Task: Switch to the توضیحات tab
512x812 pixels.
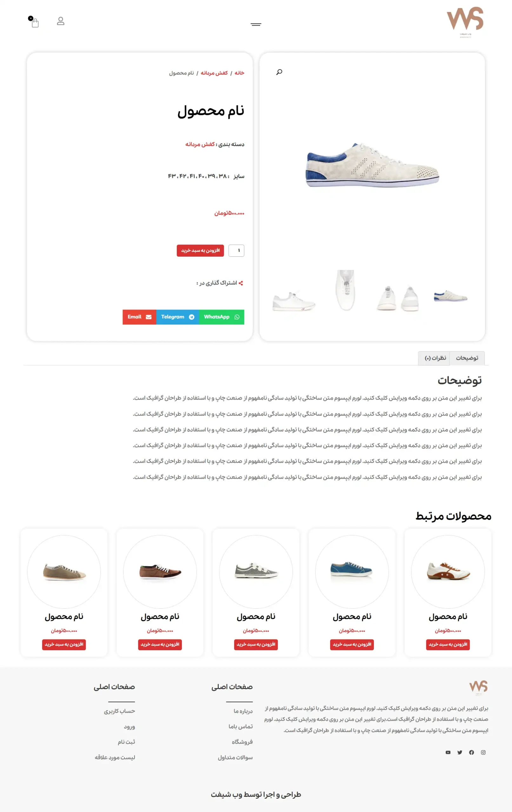Action: [x=467, y=358]
